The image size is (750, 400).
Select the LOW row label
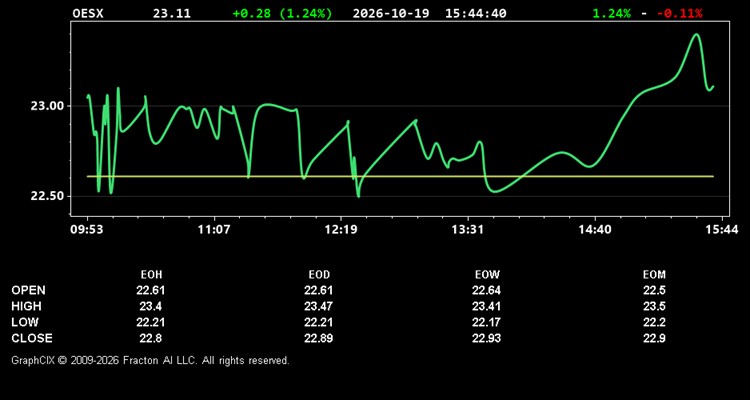point(25,322)
